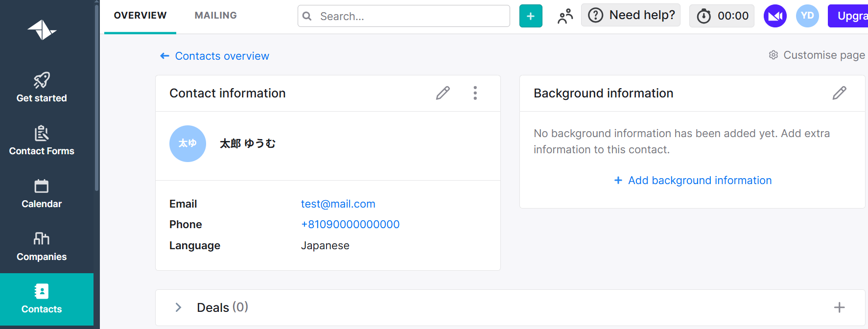Click the green plus quick-add button
The height and width of the screenshot is (329, 868).
point(531,16)
